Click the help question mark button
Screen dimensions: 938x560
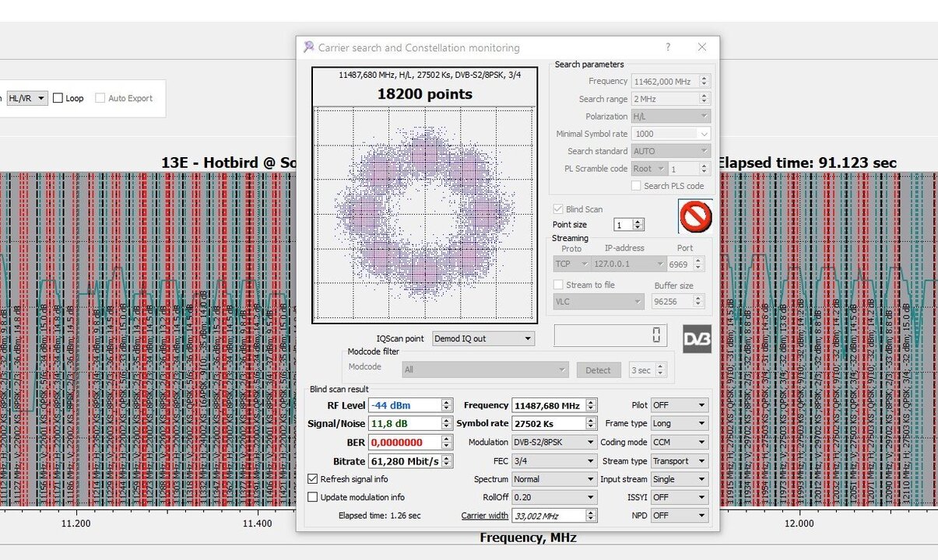click(x=668, y=47)
